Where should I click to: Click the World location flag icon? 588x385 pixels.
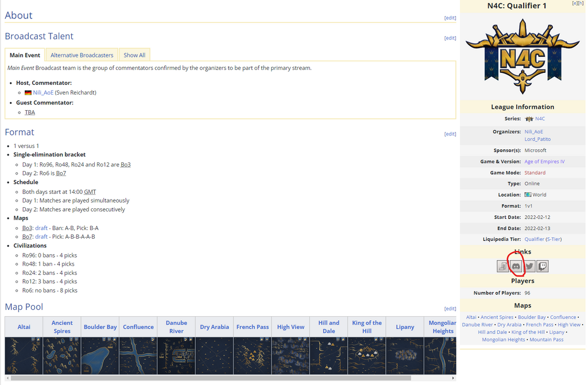point(528,195)
